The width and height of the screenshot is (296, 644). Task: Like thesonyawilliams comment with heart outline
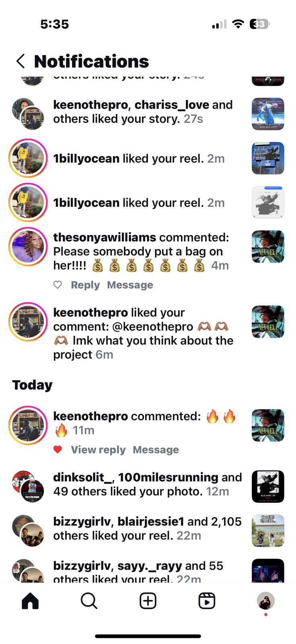tap(58, 285)
